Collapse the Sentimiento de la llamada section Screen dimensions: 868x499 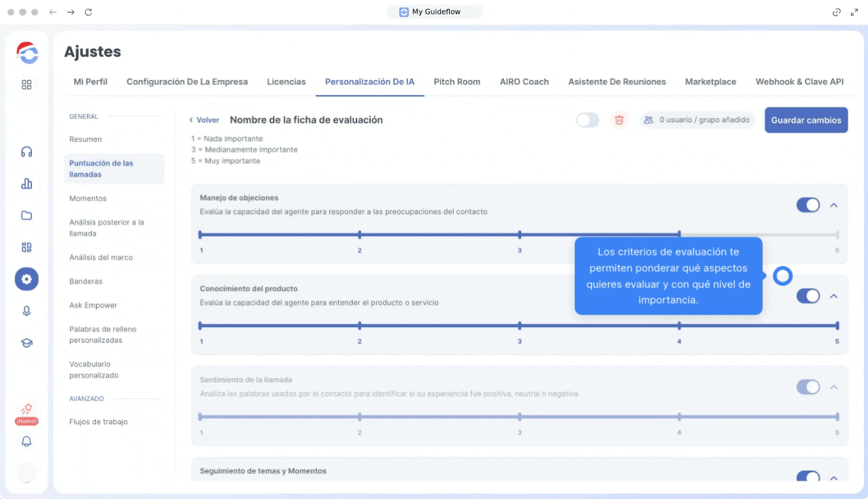tap(834, 387)
